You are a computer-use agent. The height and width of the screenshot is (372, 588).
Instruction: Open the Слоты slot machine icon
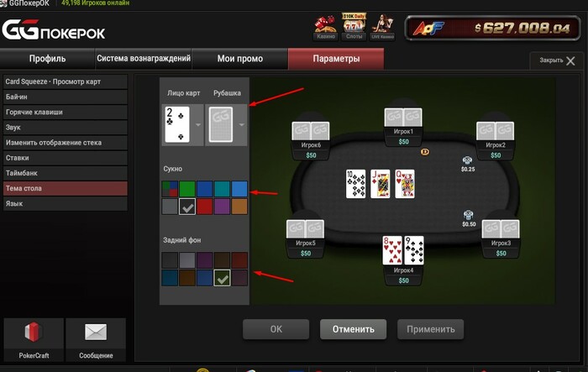(x=354, y=27)
